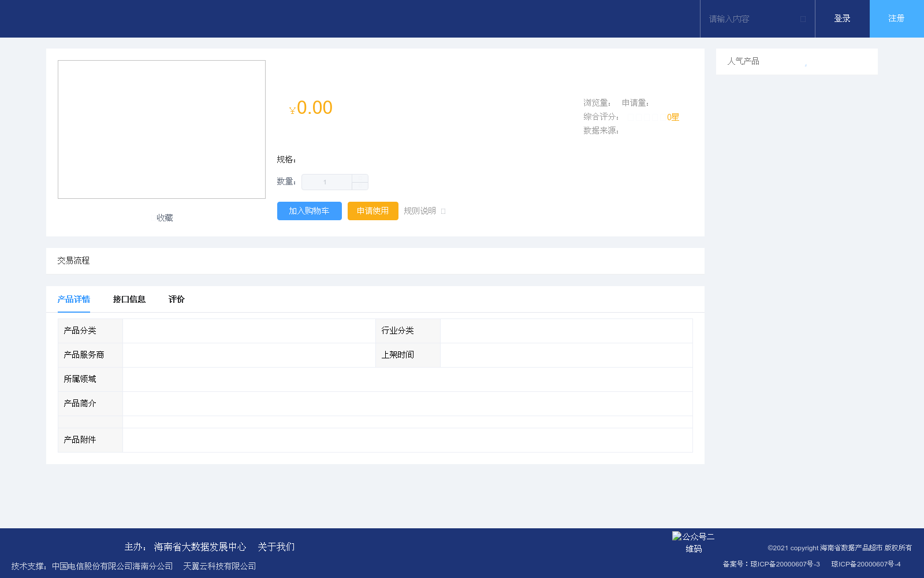Open the 评价 reviews tab
This screenshot has height=578, width=924.
pyautogui.click(x=177, y=299)
